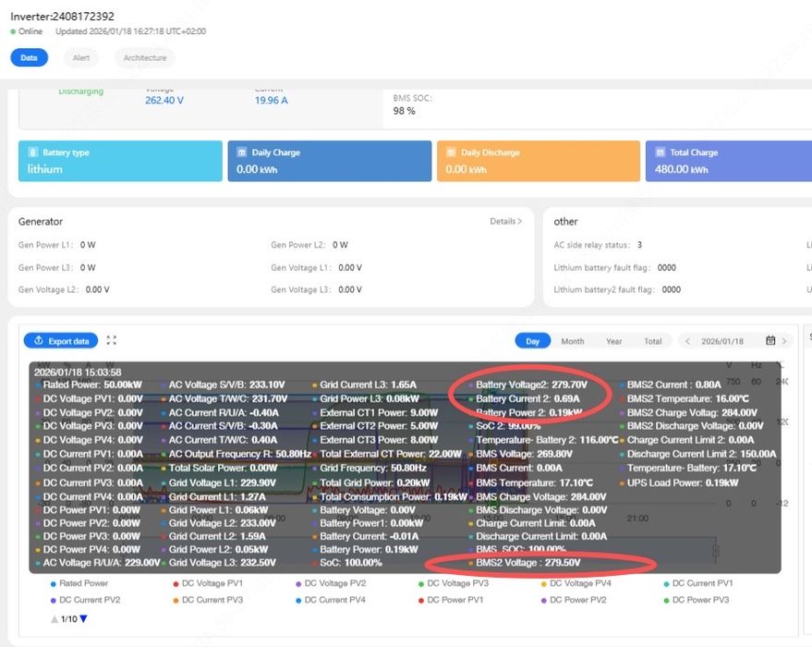This screenshot has width=812, height=647.
Task: Expand chart to fullscreen icon
Action: (x=112, y=340)
